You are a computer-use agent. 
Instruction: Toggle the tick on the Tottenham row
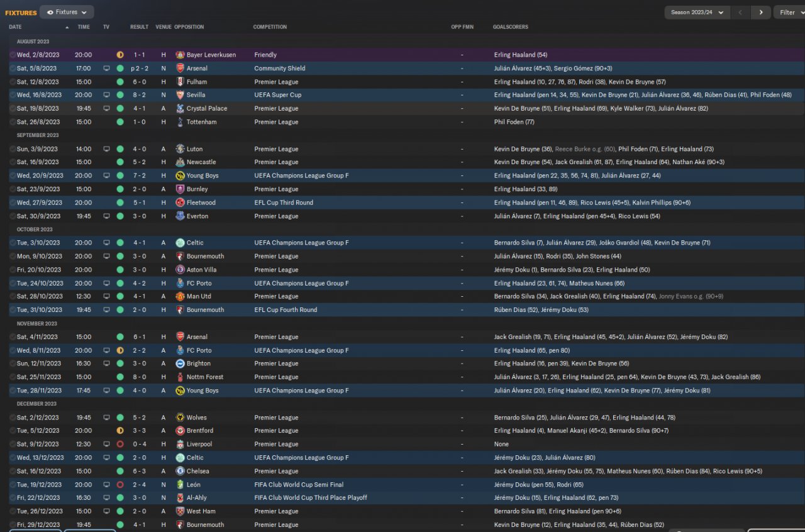(13, 122)
